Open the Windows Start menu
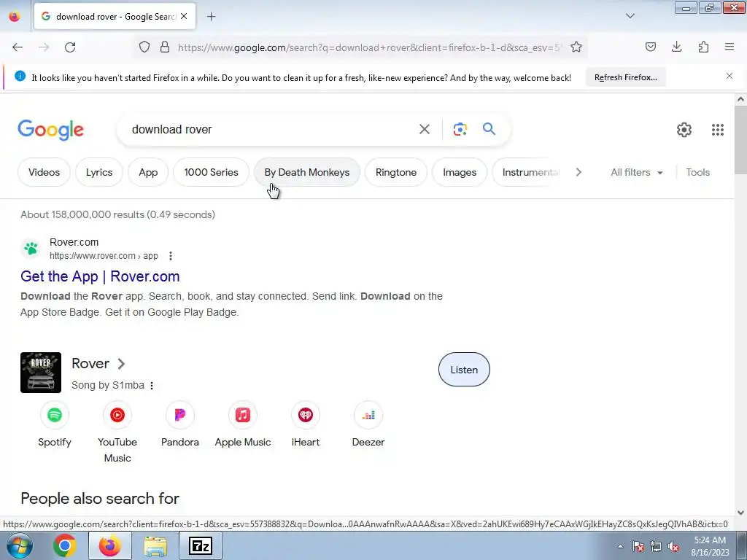 tap(19, 545)
